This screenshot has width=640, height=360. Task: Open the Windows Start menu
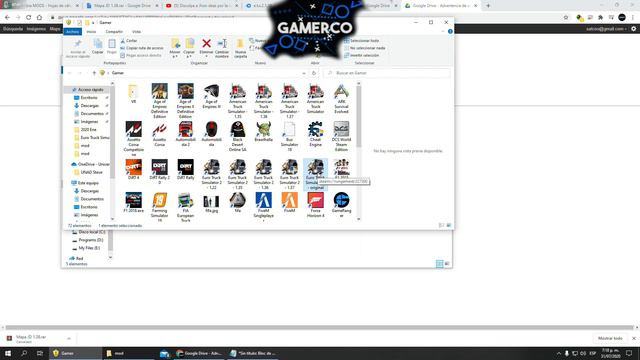click(8, 353)
